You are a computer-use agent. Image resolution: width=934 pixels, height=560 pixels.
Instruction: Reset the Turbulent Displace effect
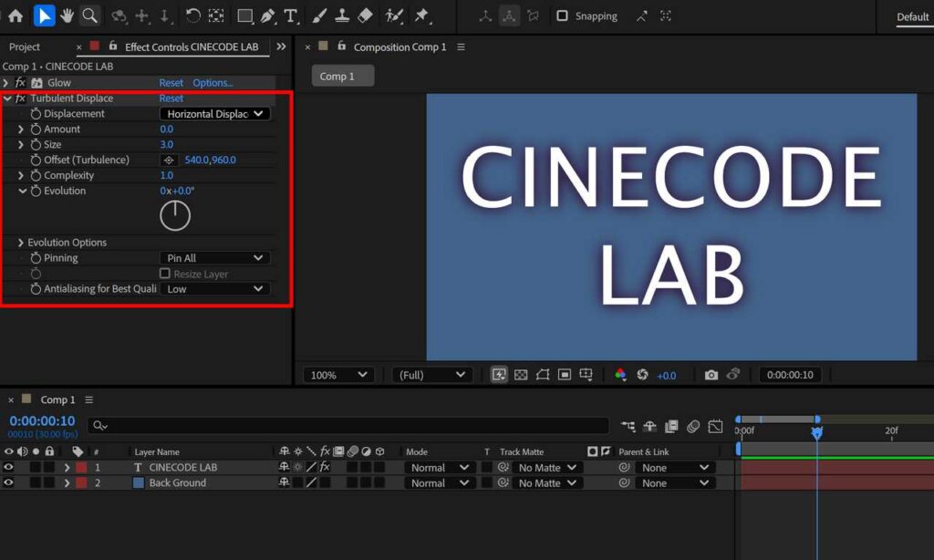(x=171, y=98)
